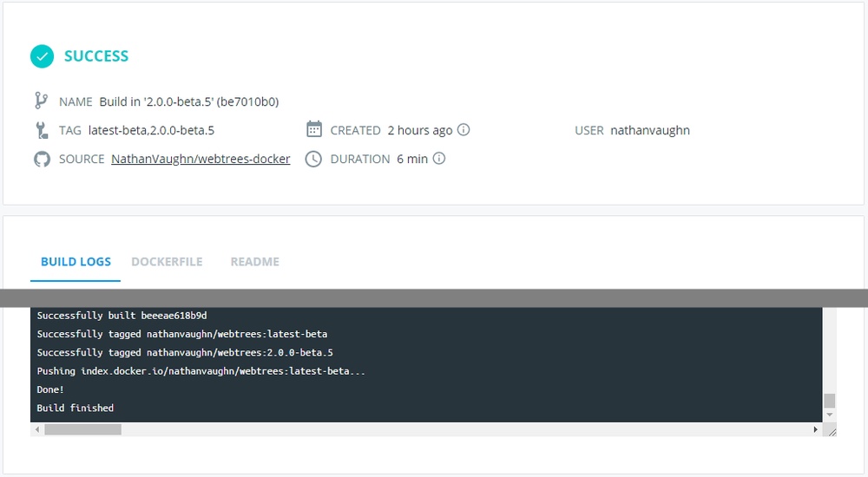
Task: Click the GitHub icon beside SOURCE
Action: coord(42,160)
